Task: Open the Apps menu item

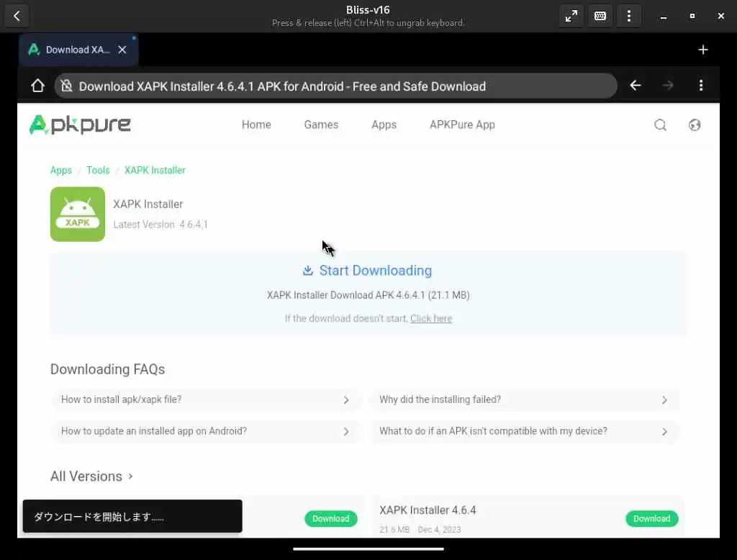Action: (x=384, y=125)
